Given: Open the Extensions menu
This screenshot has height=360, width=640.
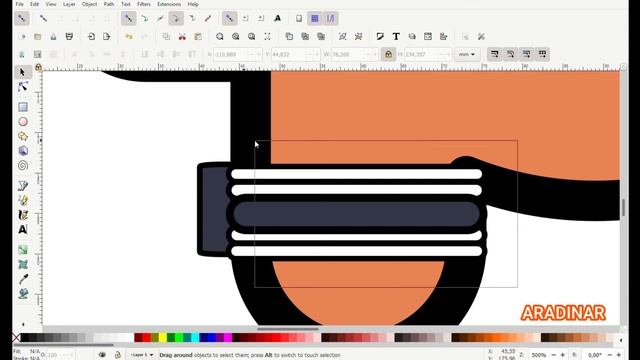Looking at the screenshot, I should [x=169, y=4].
